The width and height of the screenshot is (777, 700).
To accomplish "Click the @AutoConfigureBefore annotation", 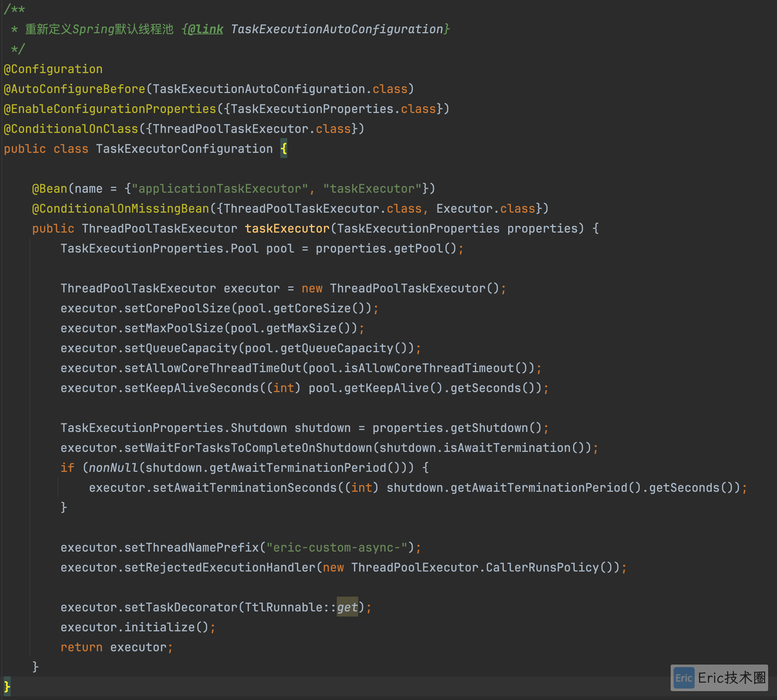I will [x=75, y=89].
